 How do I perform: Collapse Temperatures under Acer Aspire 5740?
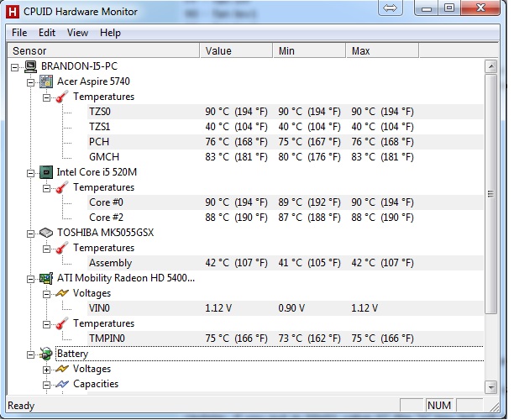coord(46,97)
